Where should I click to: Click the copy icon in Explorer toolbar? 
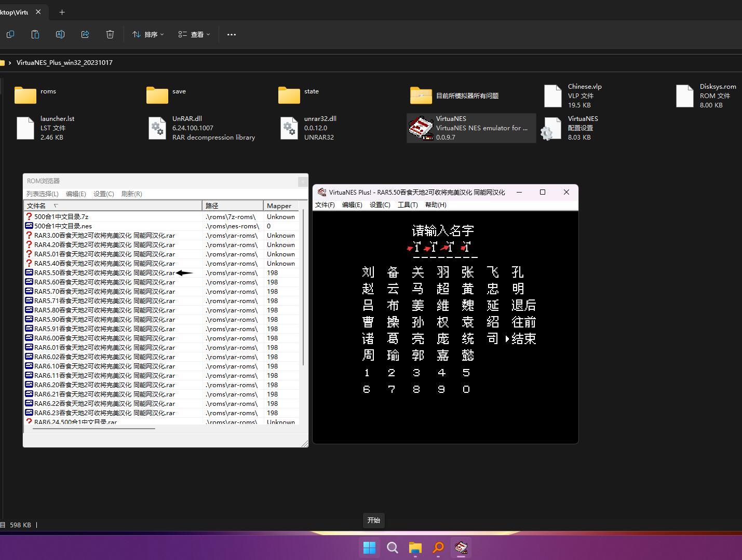click(x=10, y=34)
